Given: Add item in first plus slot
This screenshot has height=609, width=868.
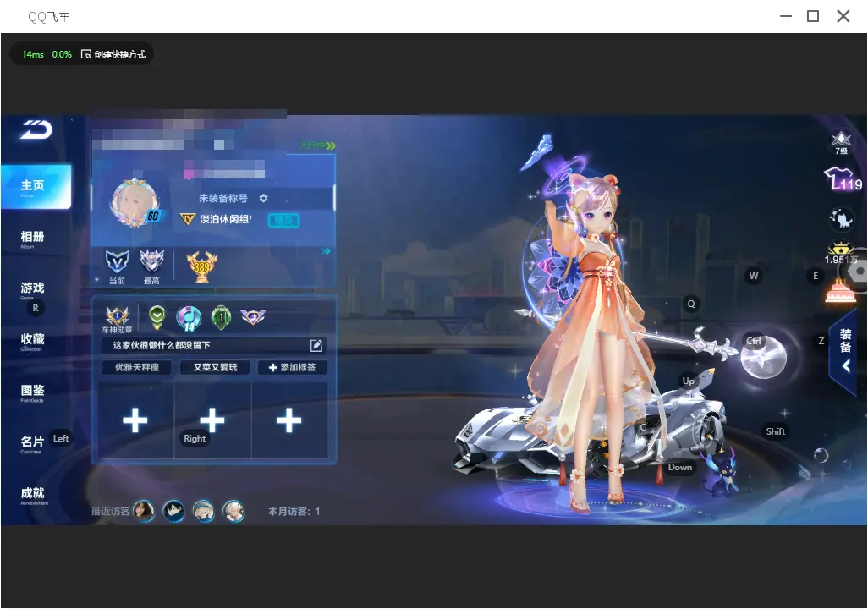Looking at the screenshot, I should tap(135, 420).
